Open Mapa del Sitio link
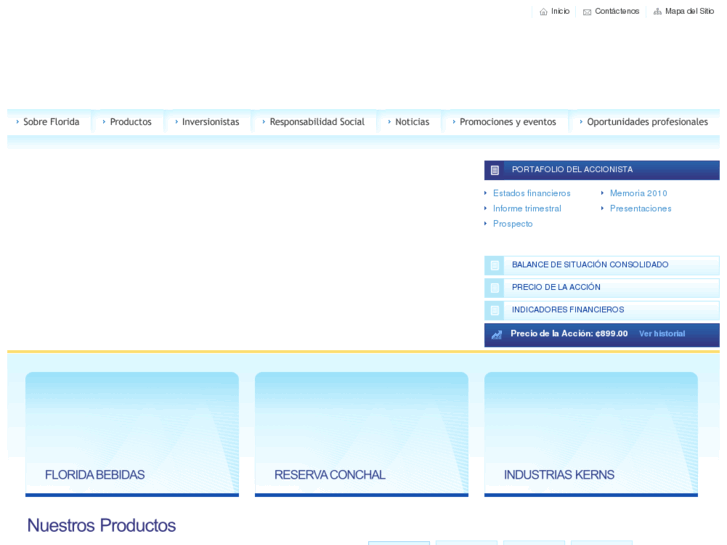Screen dimensions: 727x545 point(689,11)
